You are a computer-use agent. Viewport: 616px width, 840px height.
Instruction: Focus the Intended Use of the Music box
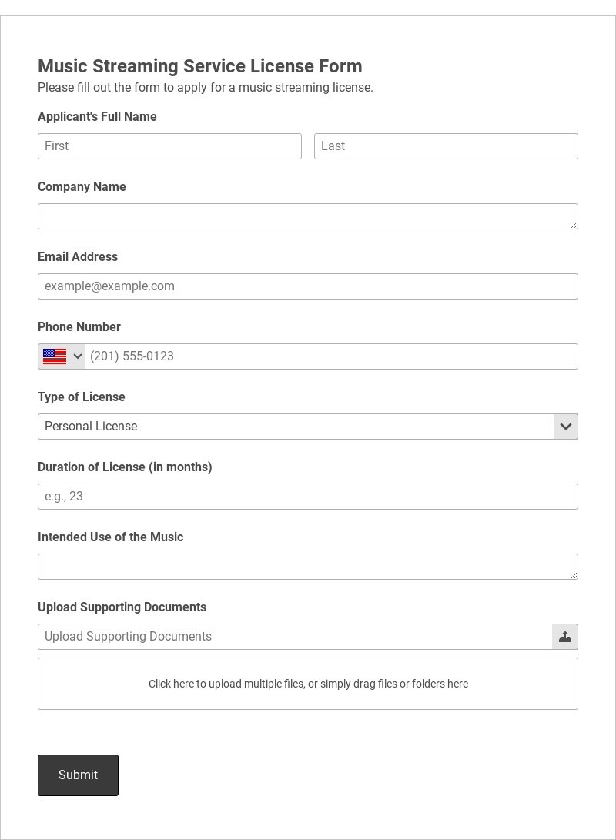(x=307, y=567)
